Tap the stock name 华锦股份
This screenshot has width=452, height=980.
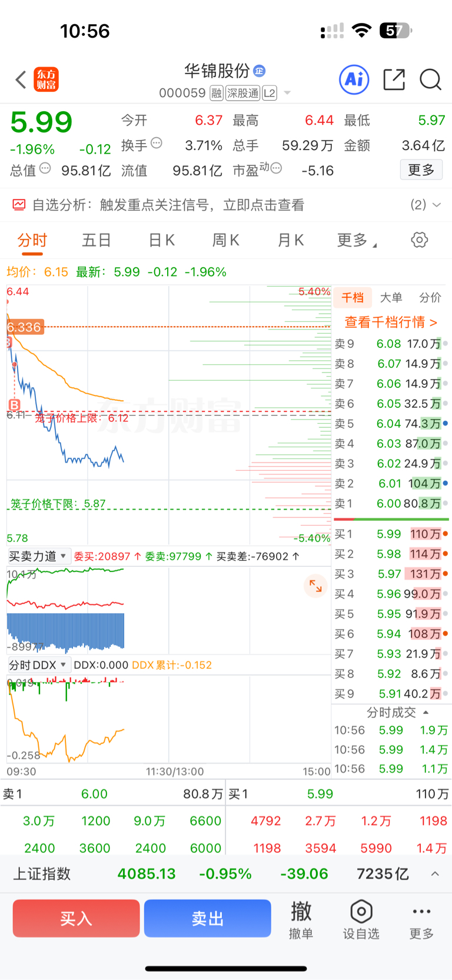(217, 71)
